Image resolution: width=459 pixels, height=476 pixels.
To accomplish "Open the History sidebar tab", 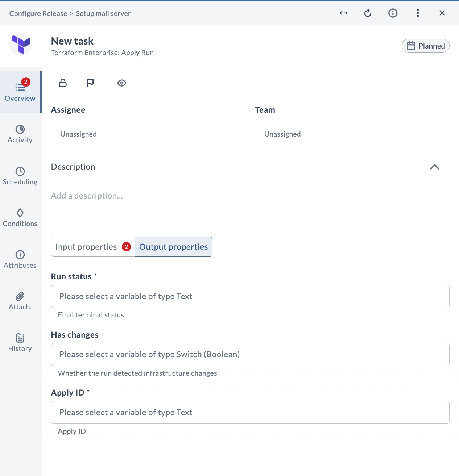I will tap(20, 343).
